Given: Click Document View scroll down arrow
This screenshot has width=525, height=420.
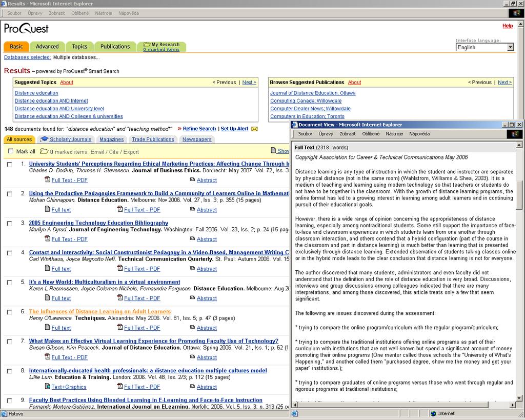Looking at the screenshot, I should click(519, 398).
